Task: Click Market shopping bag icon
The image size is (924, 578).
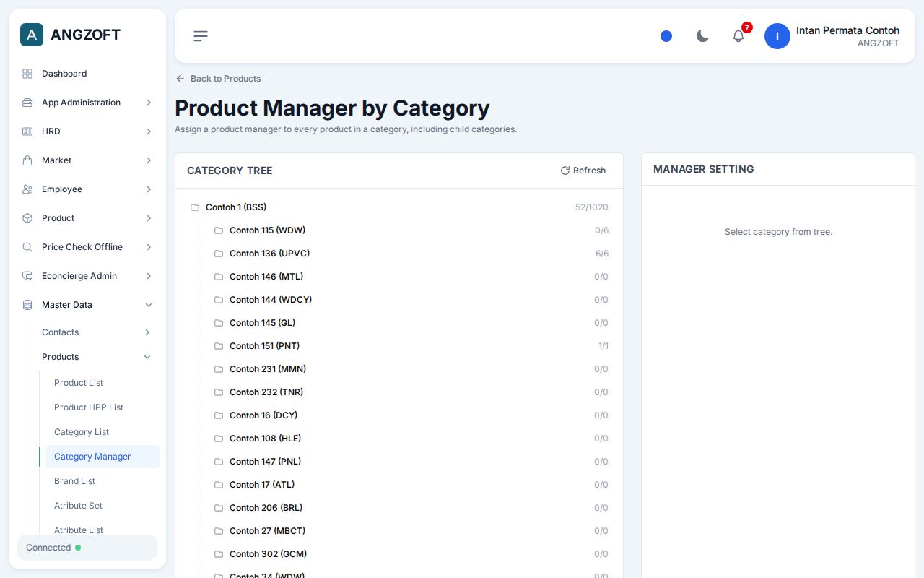Action: [x=27, y=160]
